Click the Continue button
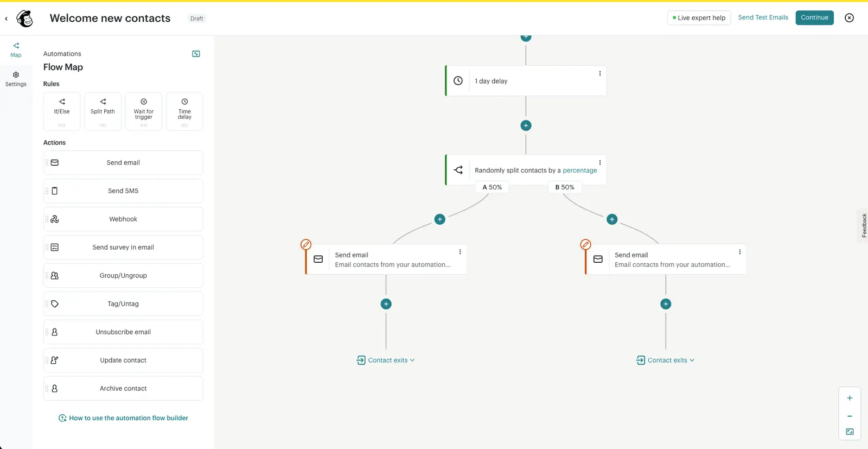This screenshot has height=449, width=868. (814, 17)
